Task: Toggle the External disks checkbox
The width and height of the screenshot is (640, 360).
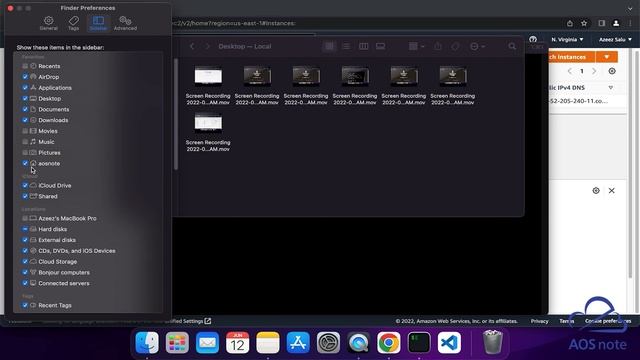Action: point(25,240)
